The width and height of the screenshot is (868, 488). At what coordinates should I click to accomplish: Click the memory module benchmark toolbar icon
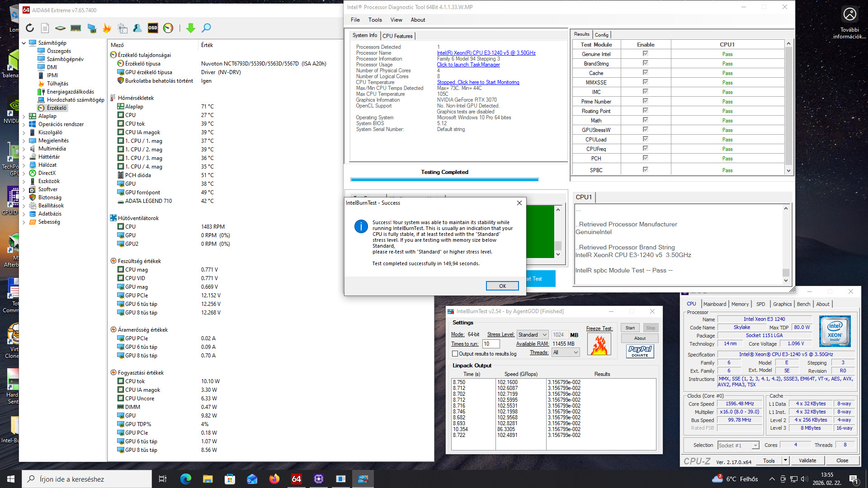pos(75,28)
